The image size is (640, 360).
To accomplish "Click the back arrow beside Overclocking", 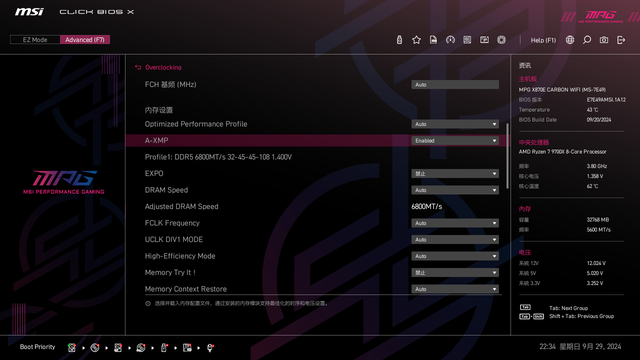I will [138, 67].
